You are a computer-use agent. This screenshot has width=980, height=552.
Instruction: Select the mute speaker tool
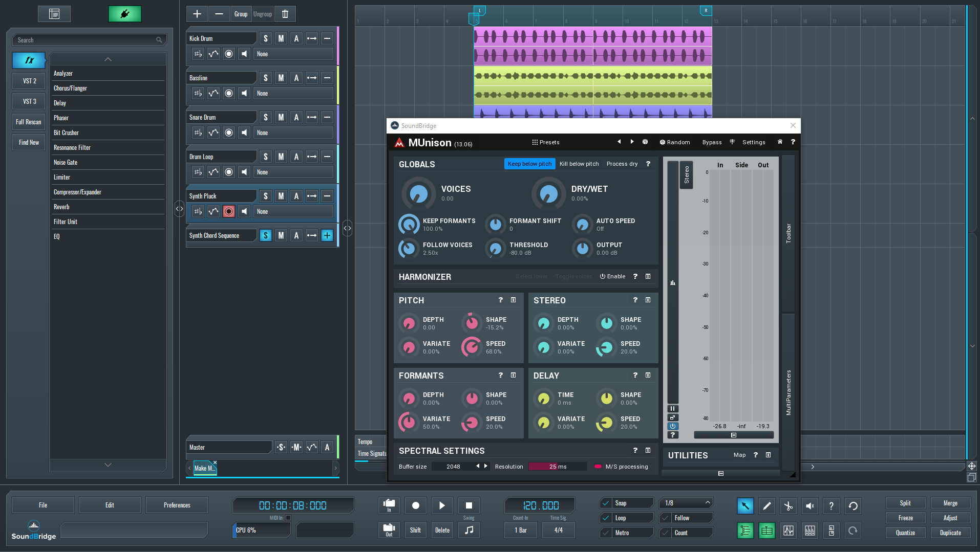[x=810, y=506]
